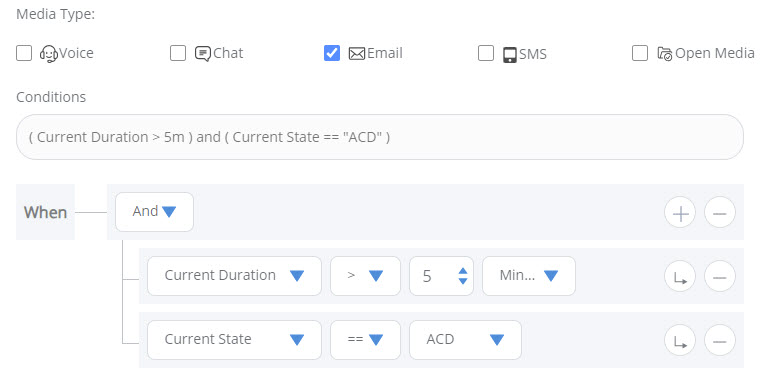The image size is (762, 375).
Task: Check the Chat media type checkbox
Action: (x=178, y=53)
